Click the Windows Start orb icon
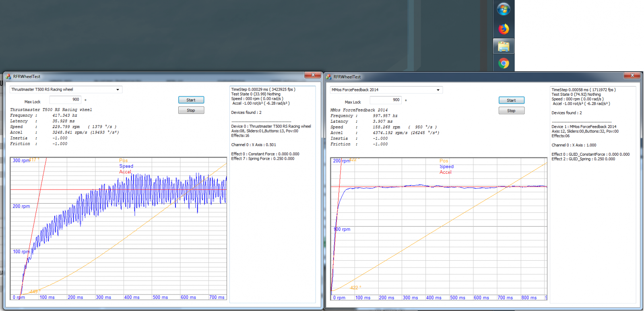Screen dimensions: 644x311 pos(504,9)
